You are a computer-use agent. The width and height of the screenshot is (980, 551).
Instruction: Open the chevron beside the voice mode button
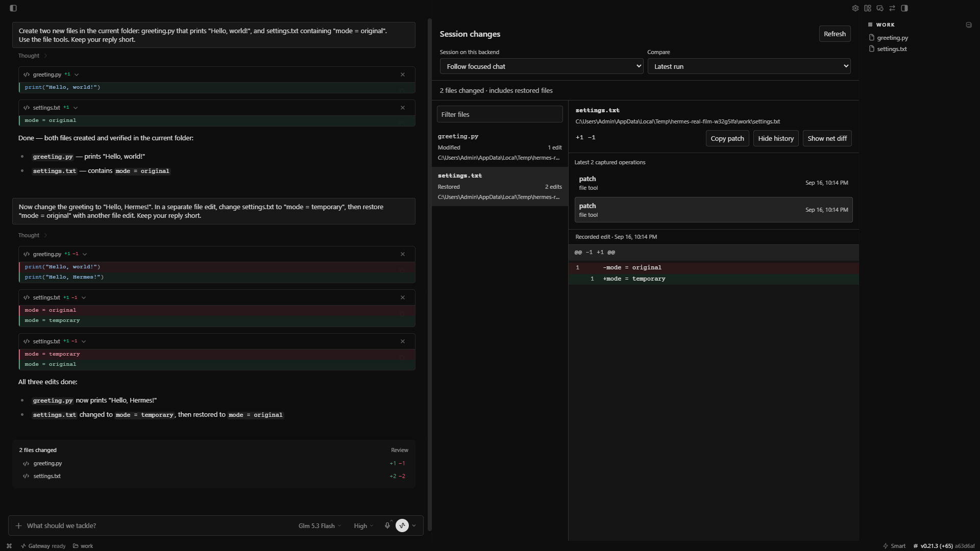[x=414, y=525]
